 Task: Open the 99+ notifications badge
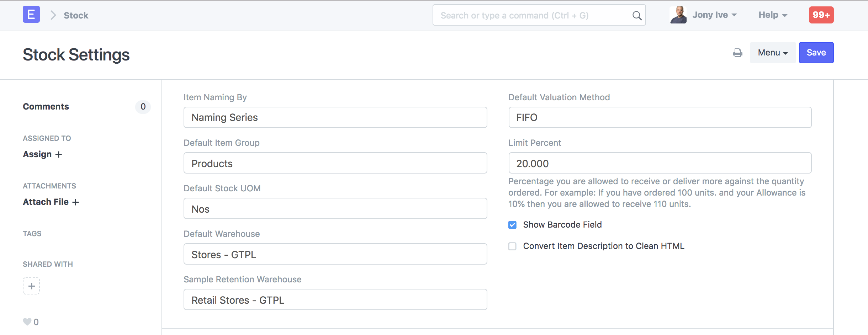point(821,15)
